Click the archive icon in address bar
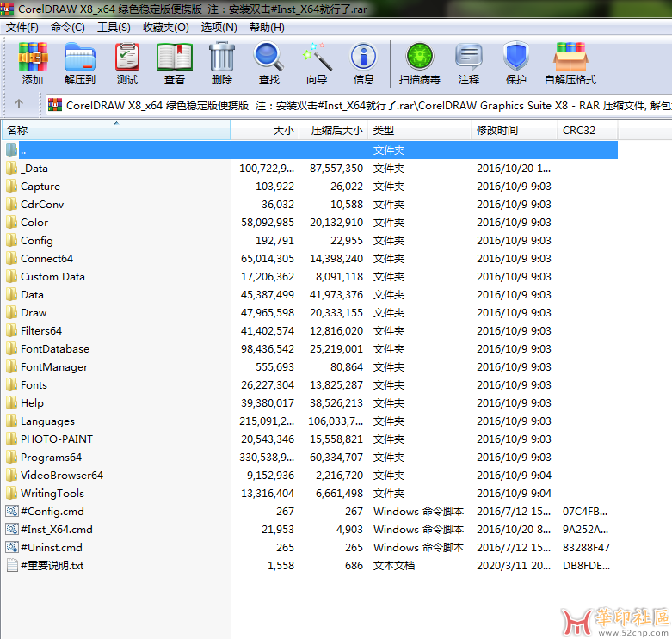The width and height of the screenshot is (672, 639). tap(55, 105)
